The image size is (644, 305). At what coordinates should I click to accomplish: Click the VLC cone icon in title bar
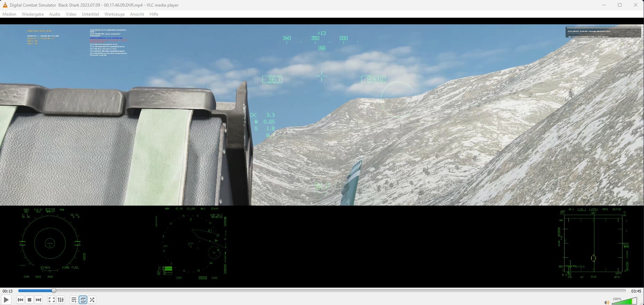(5, 5)
